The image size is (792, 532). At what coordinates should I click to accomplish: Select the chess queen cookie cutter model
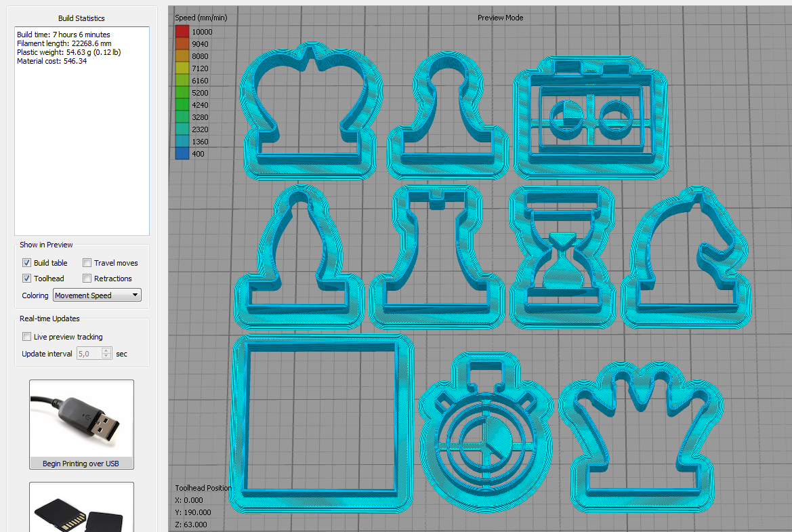(x=642, y=437)
